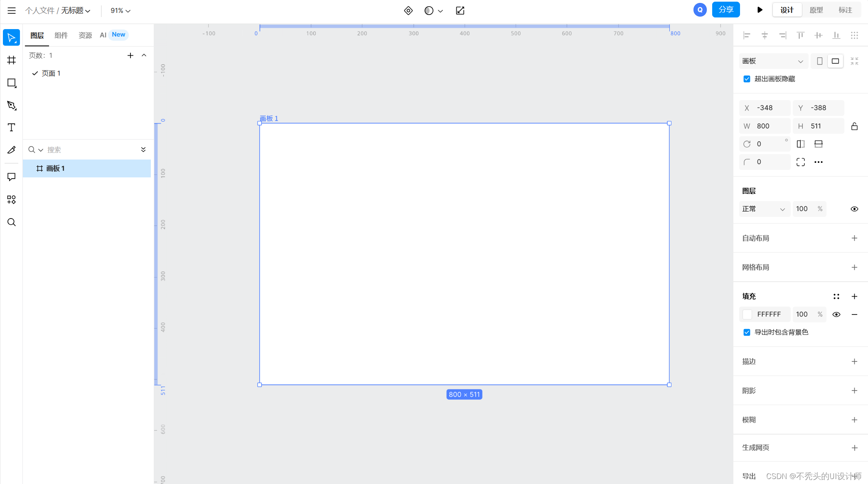This screenshot has width=868, height=484.
Task: Open the 91% zoom dropdown
Action: [x=120, y=11]
